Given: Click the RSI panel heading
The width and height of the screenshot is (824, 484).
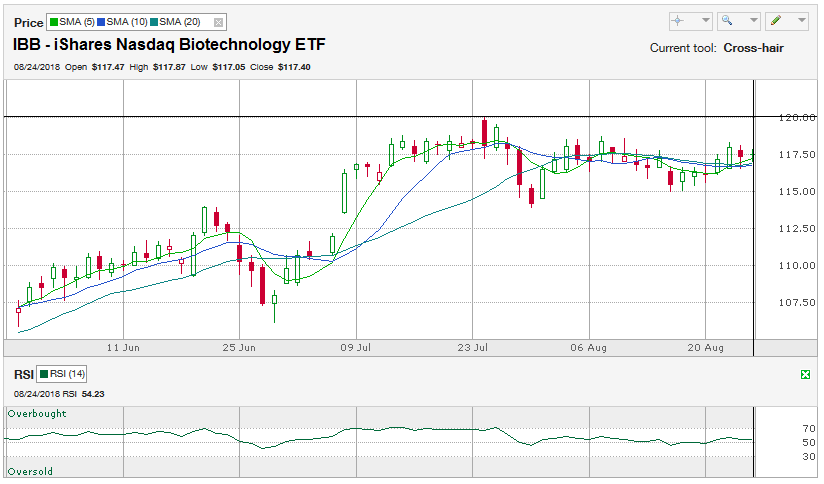Looking at the screenshot, I should tap(24, 375).
